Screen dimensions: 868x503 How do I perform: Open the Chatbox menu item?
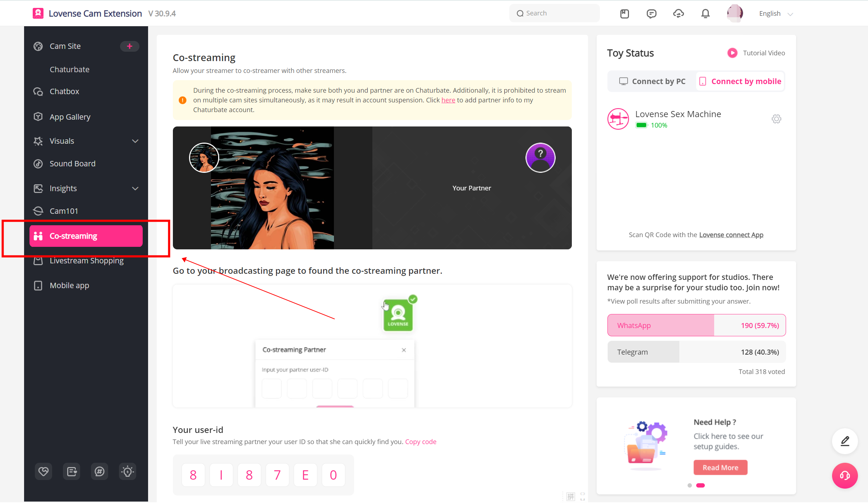coord(64,91)
